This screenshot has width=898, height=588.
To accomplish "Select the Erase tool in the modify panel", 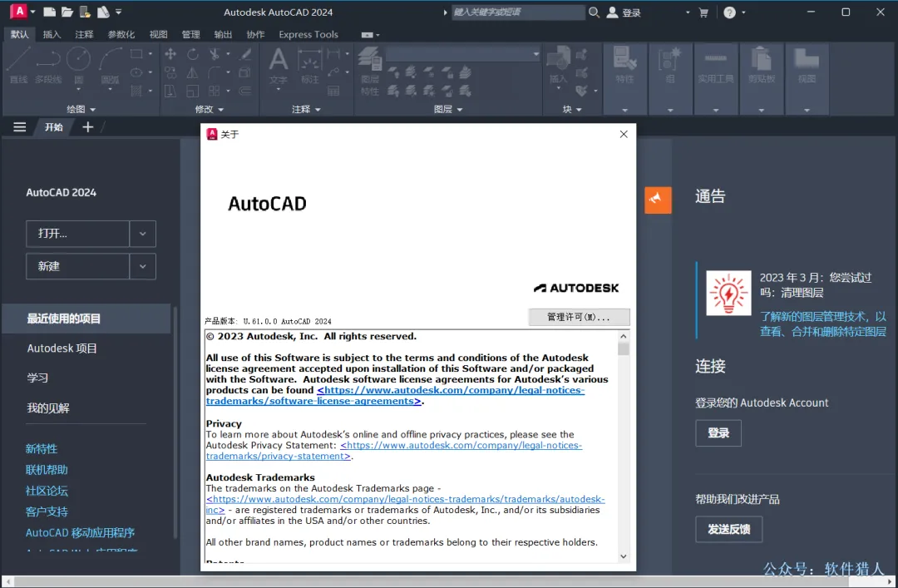I will (245, 54).
